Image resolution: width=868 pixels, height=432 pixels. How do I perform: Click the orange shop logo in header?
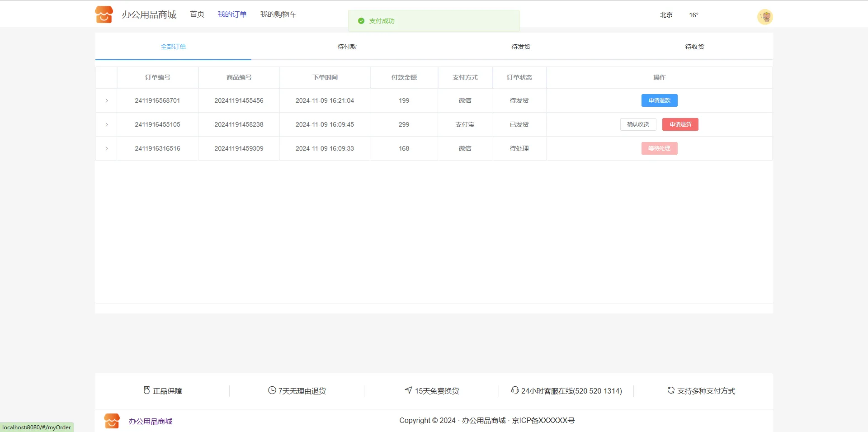point(104,14)
